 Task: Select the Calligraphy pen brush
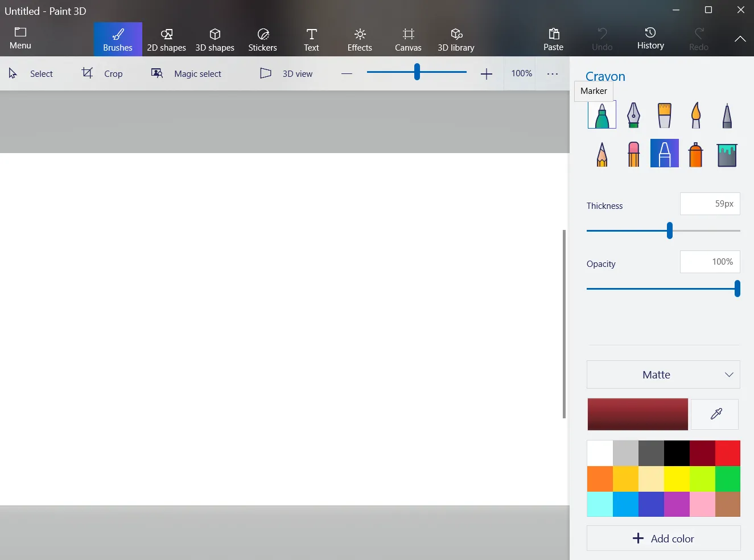point(633,115)
